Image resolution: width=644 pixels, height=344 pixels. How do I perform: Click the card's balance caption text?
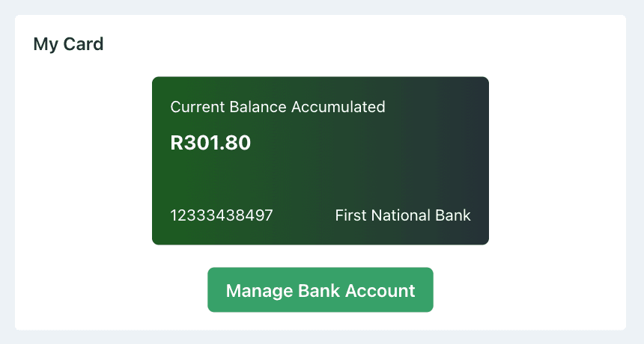(x=278, y=107)
